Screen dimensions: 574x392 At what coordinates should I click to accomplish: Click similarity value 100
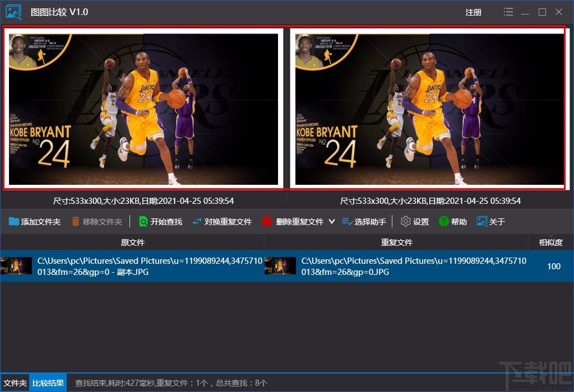(x=554, y=266)
